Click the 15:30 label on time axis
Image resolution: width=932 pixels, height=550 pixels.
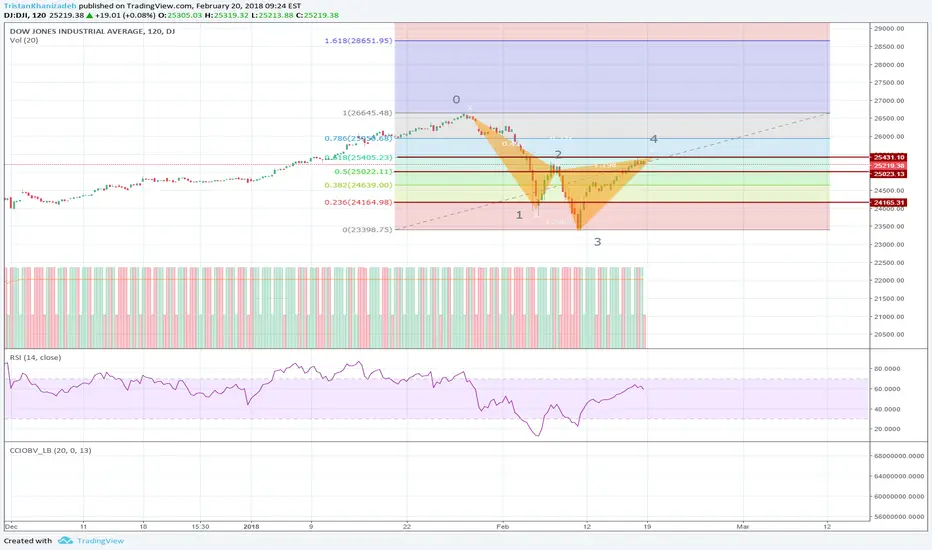[200, 526]
